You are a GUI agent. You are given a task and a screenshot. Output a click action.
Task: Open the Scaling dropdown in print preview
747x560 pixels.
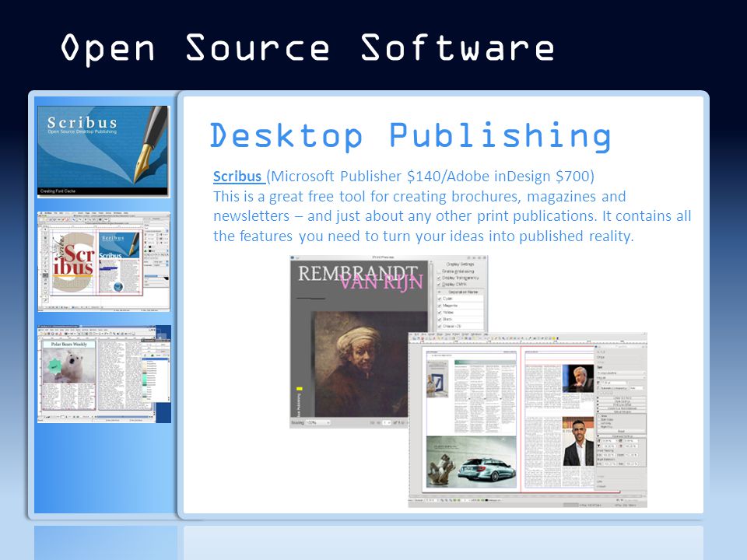coord(317,422)
